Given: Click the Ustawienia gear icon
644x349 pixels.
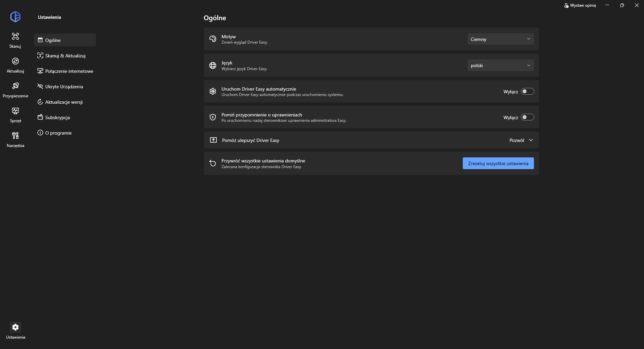Looking at the screenshot, I should [15, 327].
